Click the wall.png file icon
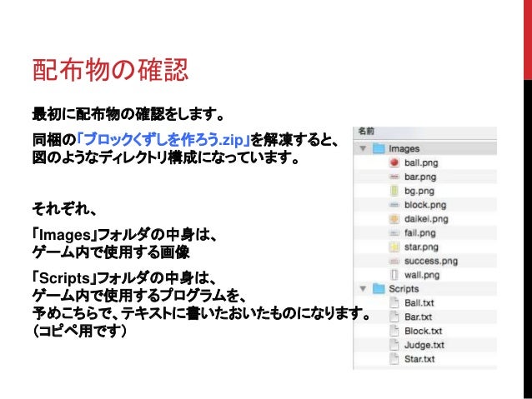Image resolution: width=532 pixels, height=399 pixels. (x=394, y=275)
